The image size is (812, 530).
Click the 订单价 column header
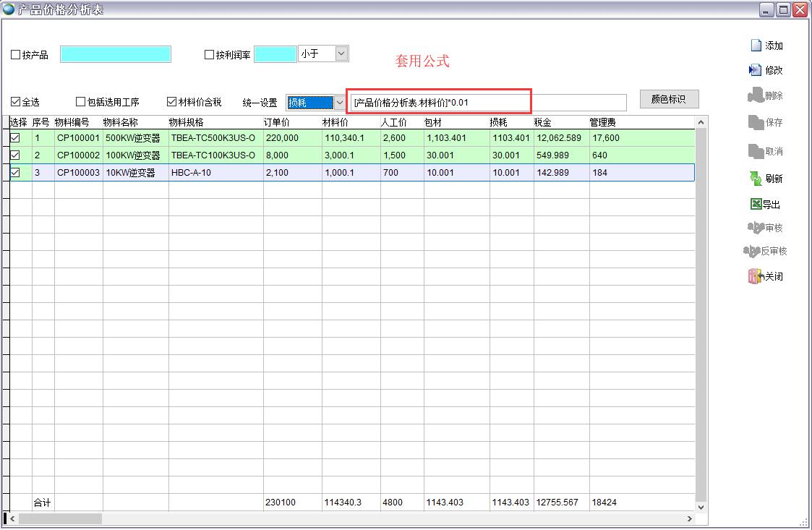(277, 122)
